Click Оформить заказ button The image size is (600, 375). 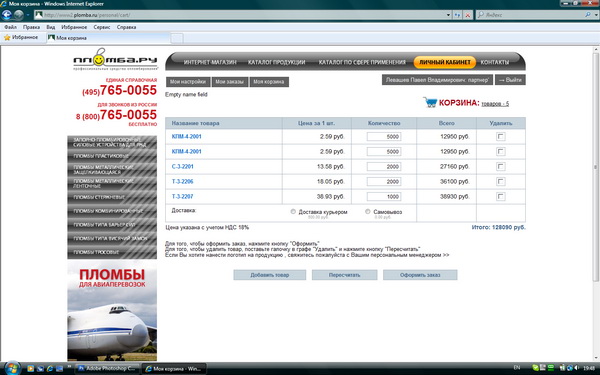point(420,275)
